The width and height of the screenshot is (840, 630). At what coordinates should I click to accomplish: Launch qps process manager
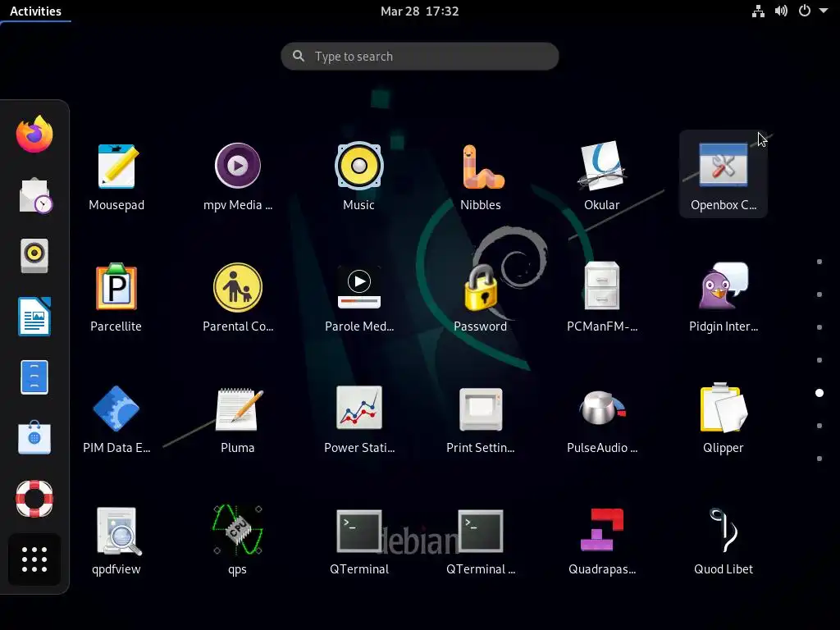[x=238, y=540]
